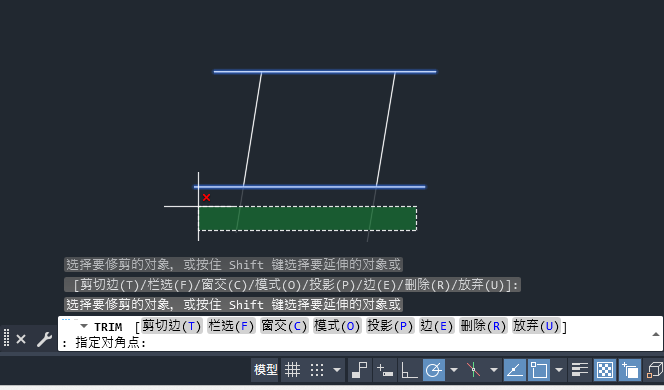Expand recent commands arrow before TRIM
This screenshot has height=390, width=664.
point(84,326)
